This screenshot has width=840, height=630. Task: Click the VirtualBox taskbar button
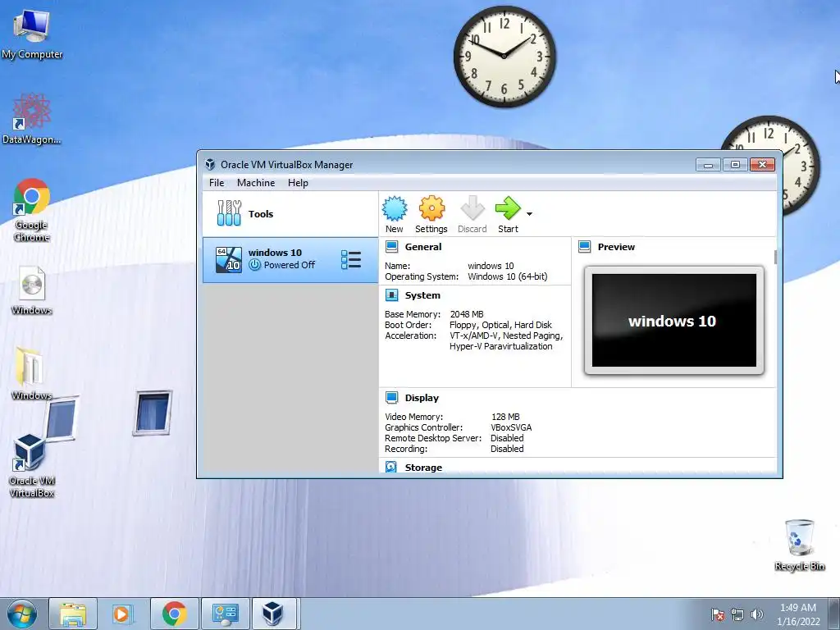point(272,614)
